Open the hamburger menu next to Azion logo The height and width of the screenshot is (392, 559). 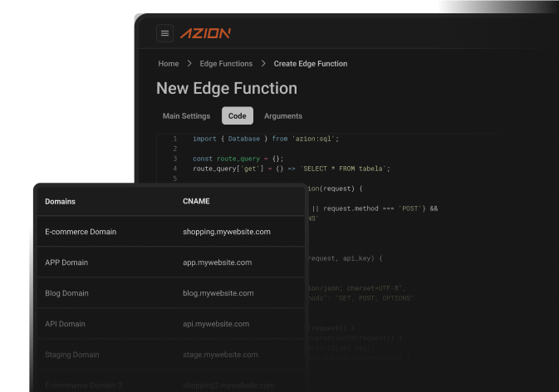pyautogui.click(x=164, y=33)
